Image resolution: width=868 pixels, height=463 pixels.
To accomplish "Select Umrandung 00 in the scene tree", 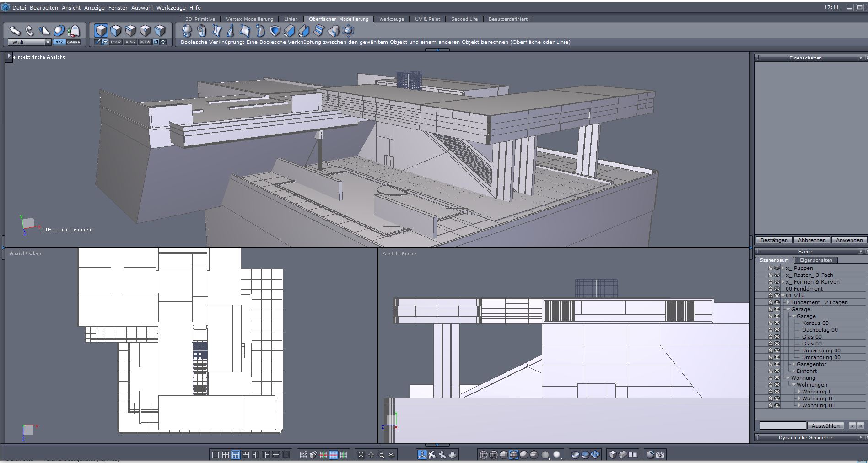I will 821,350.
